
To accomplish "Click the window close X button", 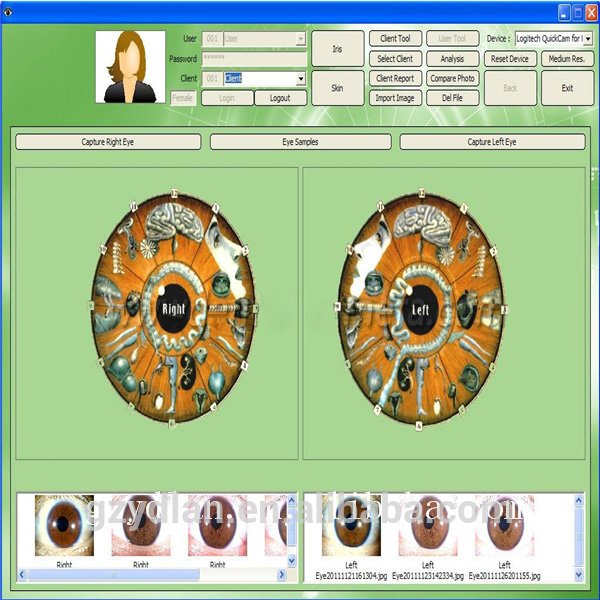I will [x=592, y=13].
